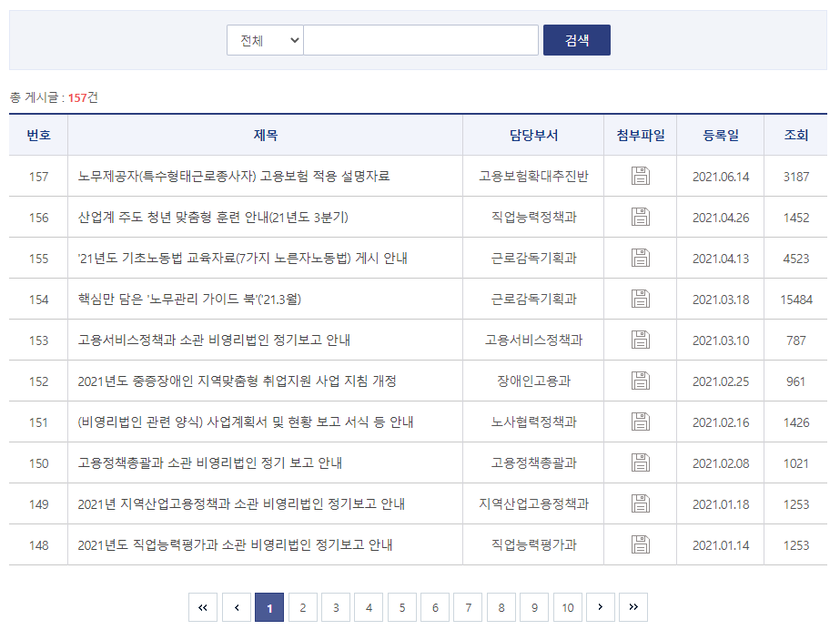Open post 고용서비스정책과 소관 비영리법인 정기보고 안내

[x=214, y=340]
